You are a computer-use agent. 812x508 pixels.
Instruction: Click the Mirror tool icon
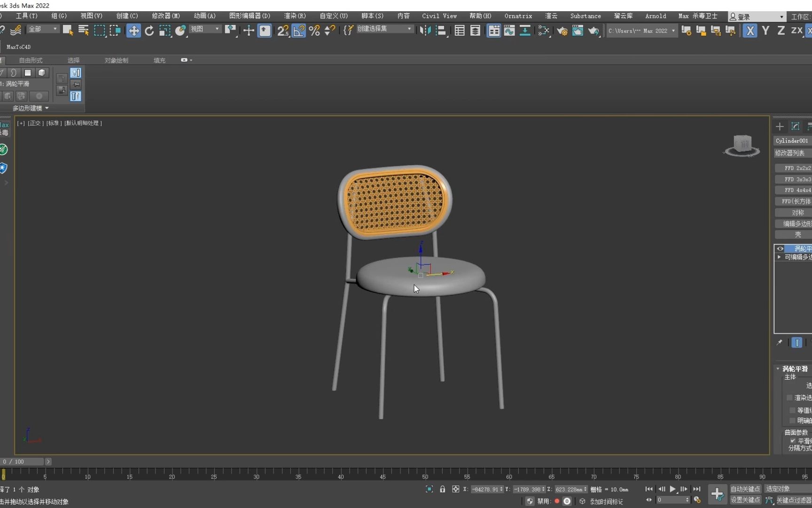click(425, 31)
